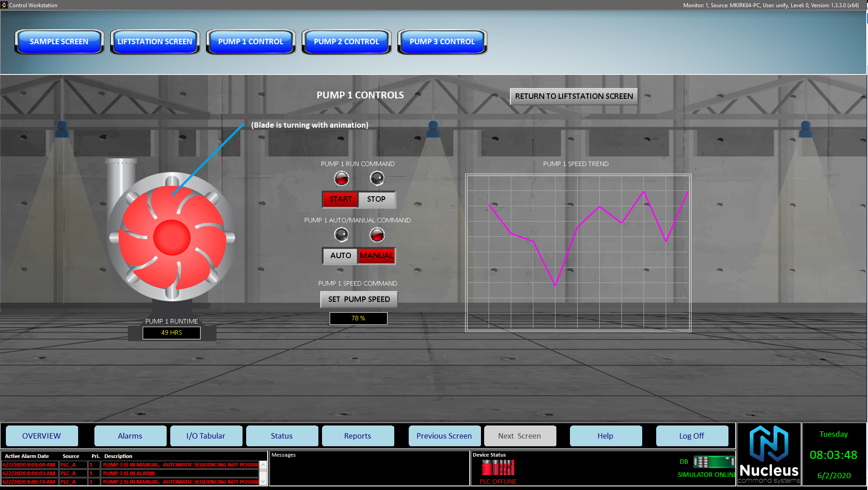Click the green DB simulator rack icon
This screenshot has width=868, height=490.
(714, 462)
